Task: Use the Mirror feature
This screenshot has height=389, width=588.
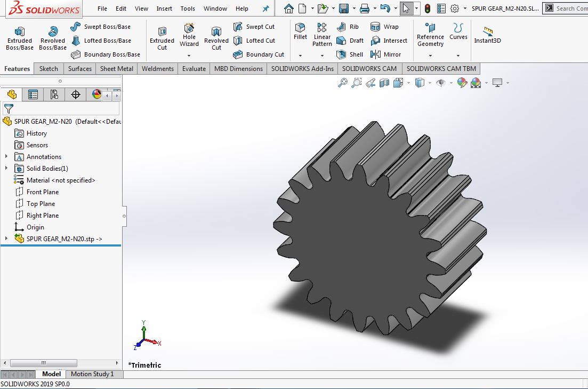Action: tap(385, 54)
